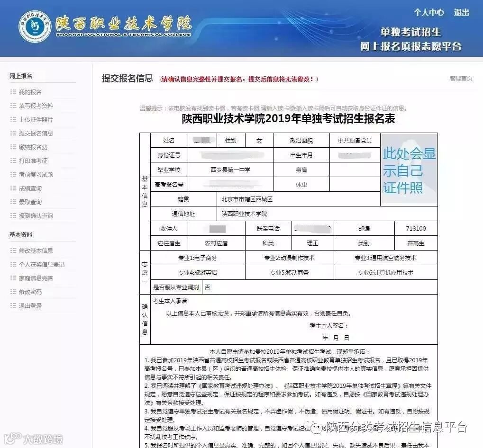Image resolution: width=483 pixels, height=448 pixels.
Task: Open 修改密码 sidebar item
Action: click(30, 292)
